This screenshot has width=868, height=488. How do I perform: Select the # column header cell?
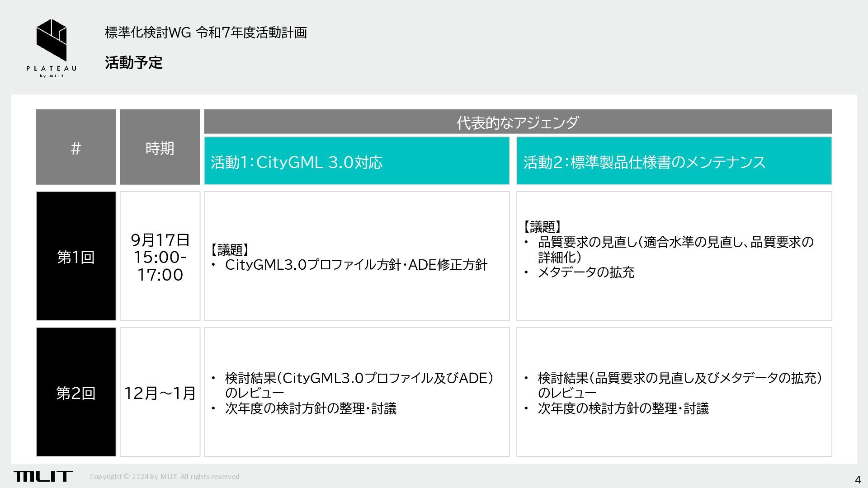point(76,147)
